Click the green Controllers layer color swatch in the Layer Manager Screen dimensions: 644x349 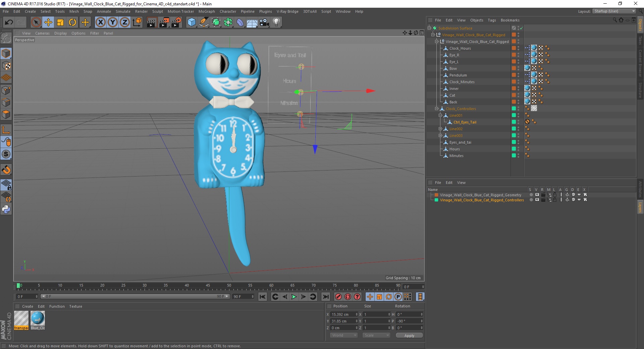pos(436,200)
